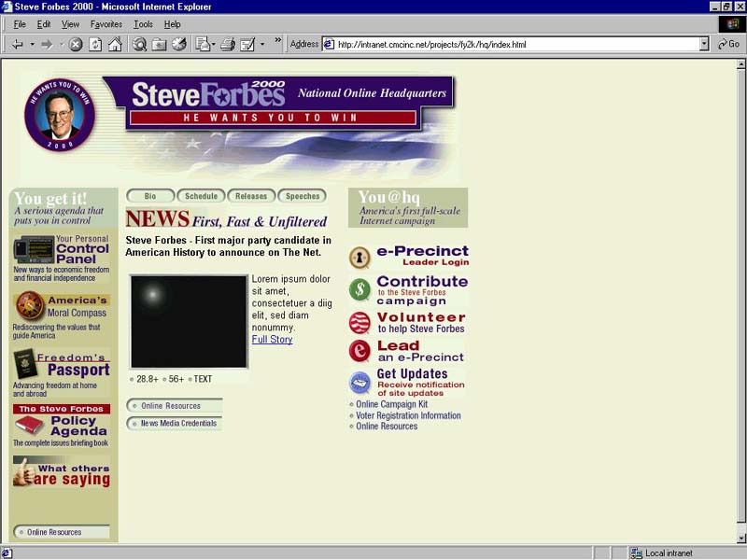The image size is (747, 560).
Task: Click the Mail toolbar icon
Action: (x=204, y=44)
